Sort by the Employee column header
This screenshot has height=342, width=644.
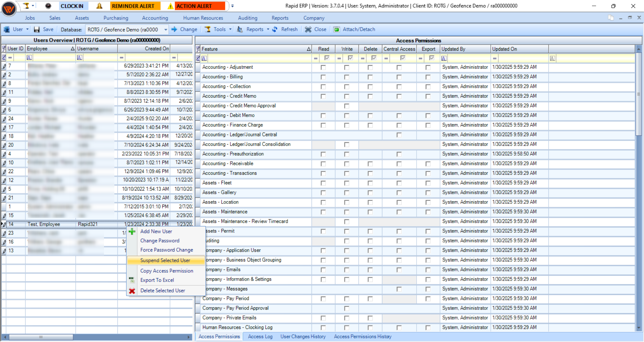(x=50, y=49)
